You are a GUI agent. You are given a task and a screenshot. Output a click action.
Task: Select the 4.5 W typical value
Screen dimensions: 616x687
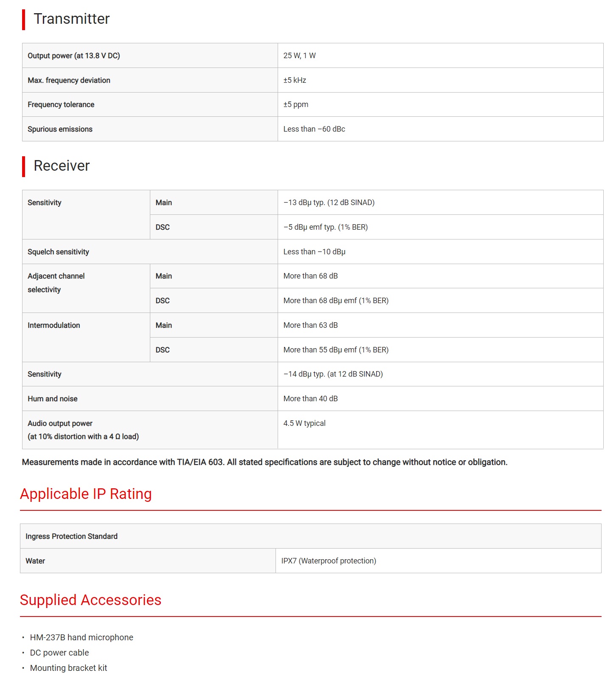(x=304, y=423)
